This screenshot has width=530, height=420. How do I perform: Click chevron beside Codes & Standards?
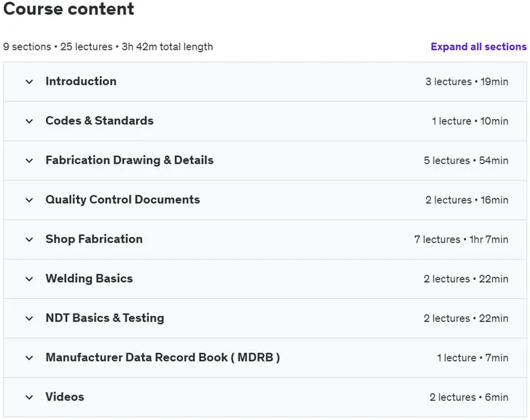[29, 121]
